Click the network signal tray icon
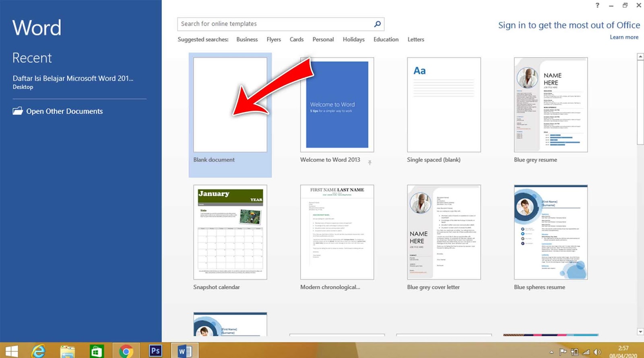Image resolution: width=644 pixels, height=358 pixels. [586, 352]
